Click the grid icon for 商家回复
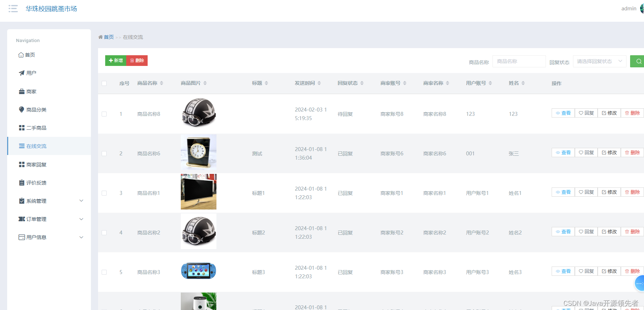Viewport: 644px width, 310px height. [22, 165]
